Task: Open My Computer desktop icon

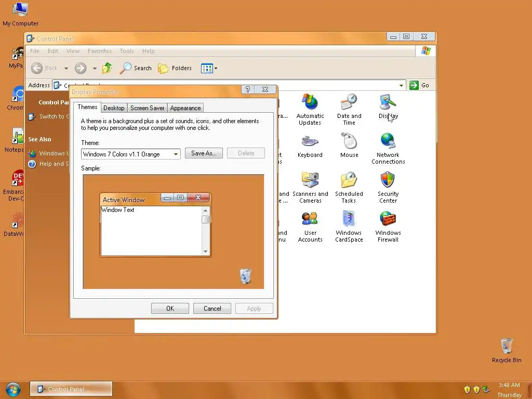Action: pos(20,14)
